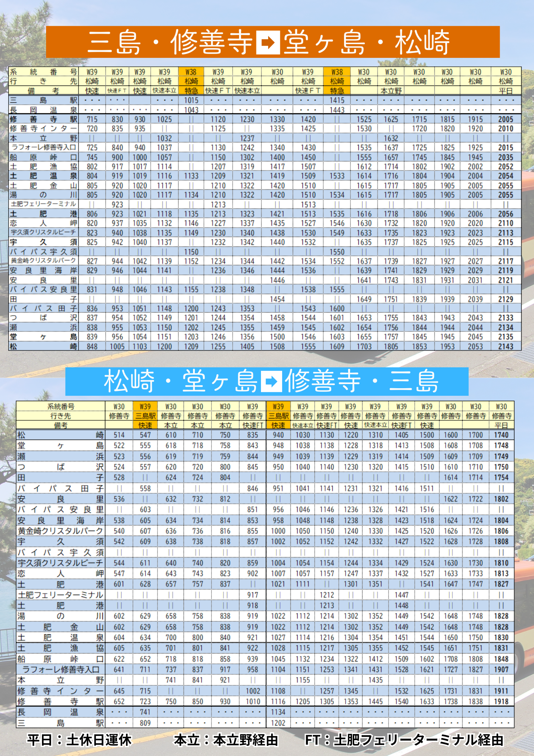Click the arrow icon in the orange header

268,42
